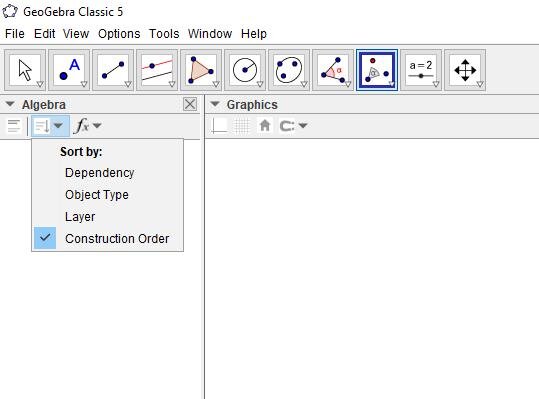Select the Angle tool

pyautogui.click(x=333, y=70)
